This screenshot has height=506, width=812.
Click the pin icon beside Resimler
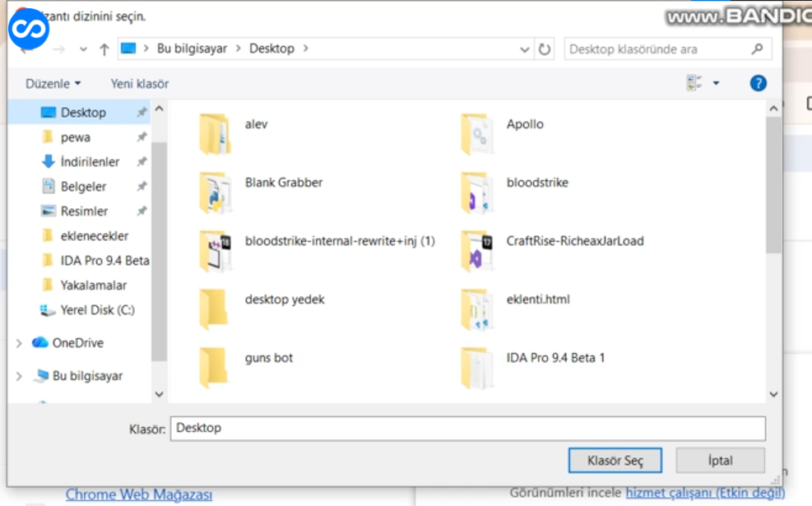(142, 211)
